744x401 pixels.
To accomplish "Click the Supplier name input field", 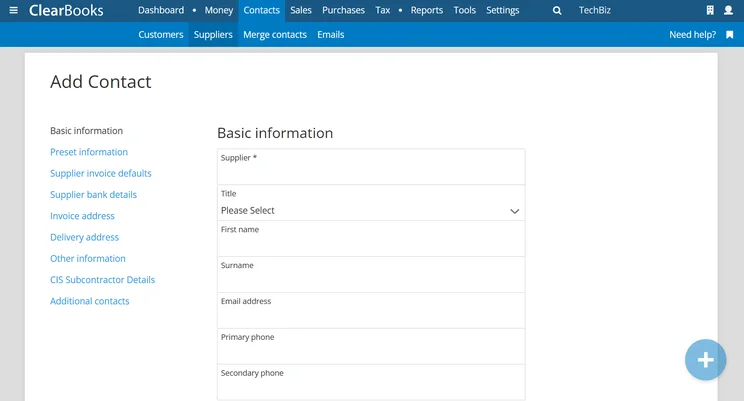I will tap(371, 167).
